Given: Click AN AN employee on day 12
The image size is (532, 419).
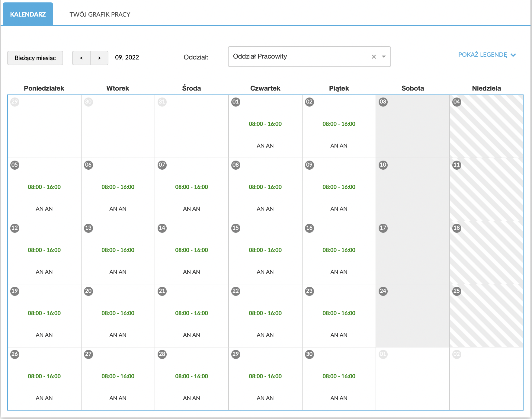Looking at the screenshot, I should pos(44,272).
